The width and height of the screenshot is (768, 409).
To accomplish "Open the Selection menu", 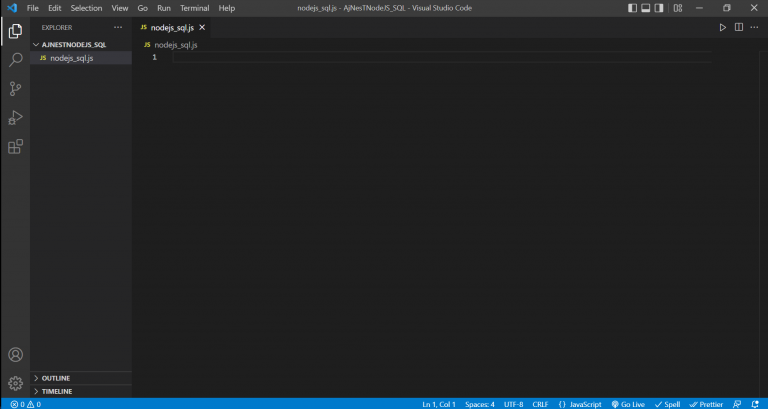I will (86, 8).
